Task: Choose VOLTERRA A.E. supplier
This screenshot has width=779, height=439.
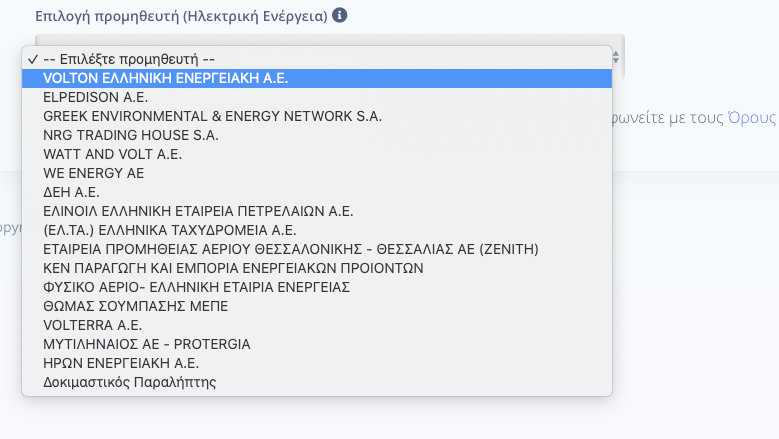Action: point(317,325)
